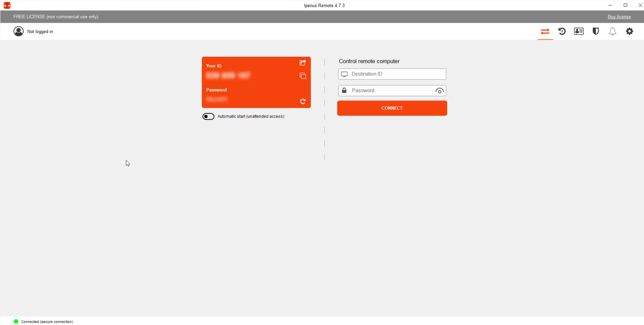Toggle Automatic start unattended access
Image resolution: width=644 pixels, height=325 pixels.
pyautogui.click(x=208, y=116)
